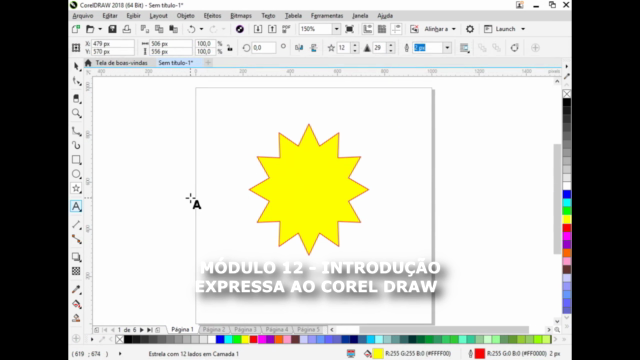Adjust star sharpness stepper
The width and height of the screenshot is (640, 360).
(x=391, y=48)
